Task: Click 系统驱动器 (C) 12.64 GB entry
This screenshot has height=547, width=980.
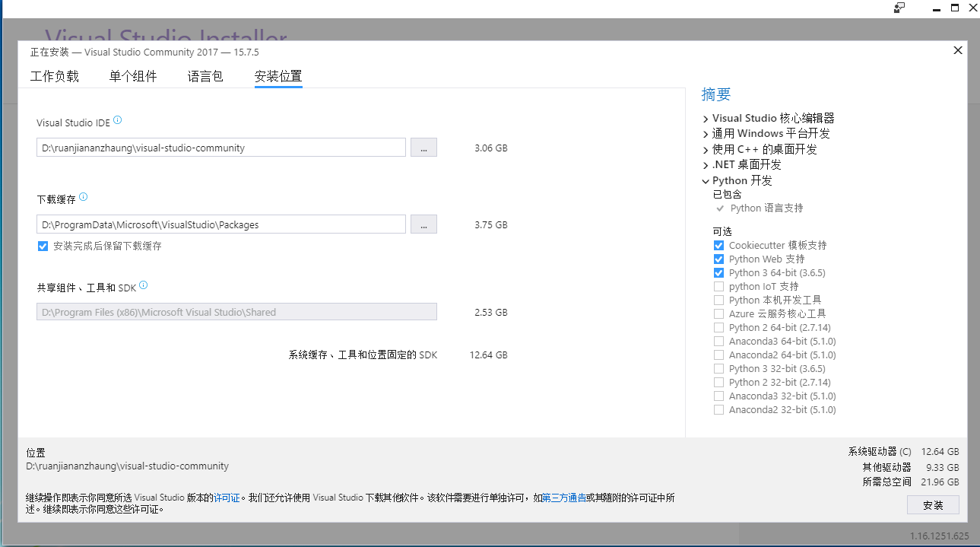Action: [x=904, y=451]
